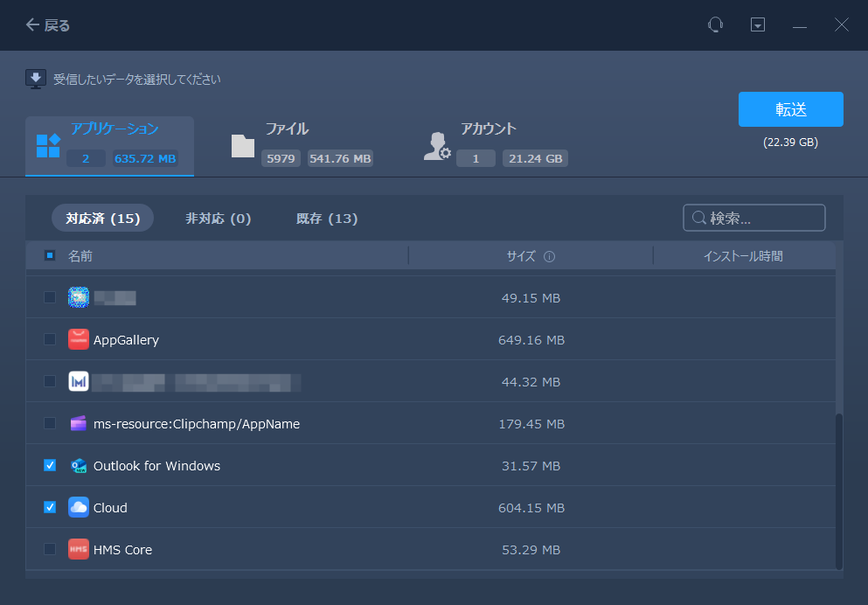Viewport: 868px width, 605px height.
Task: Toggle the select-all checkbox in header
Action: (50, 256)
